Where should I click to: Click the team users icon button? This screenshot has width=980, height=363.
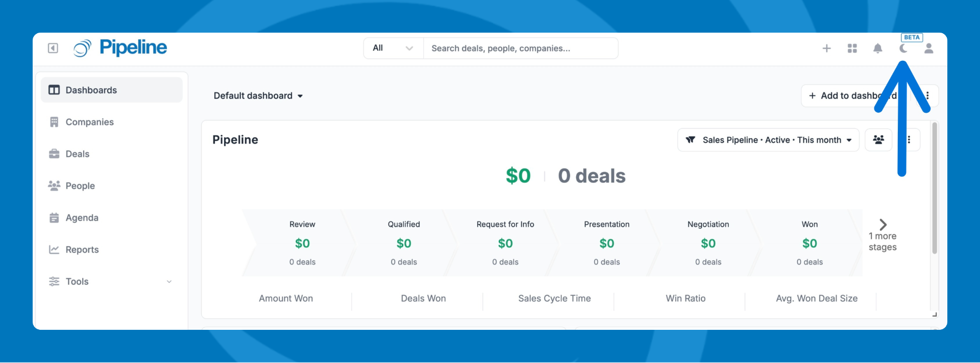click(x=878, y=140)
